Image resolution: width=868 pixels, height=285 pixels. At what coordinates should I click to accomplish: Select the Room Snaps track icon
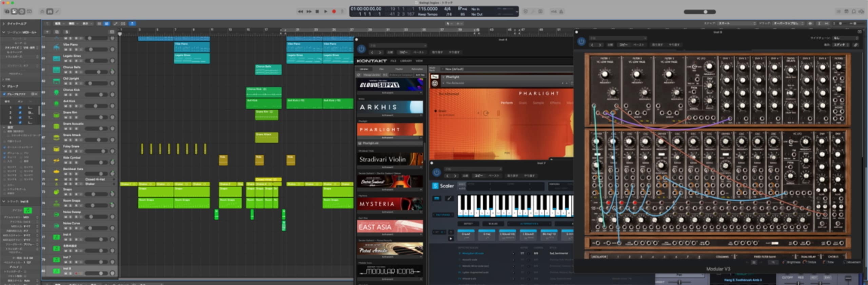(x=56, y=203)
